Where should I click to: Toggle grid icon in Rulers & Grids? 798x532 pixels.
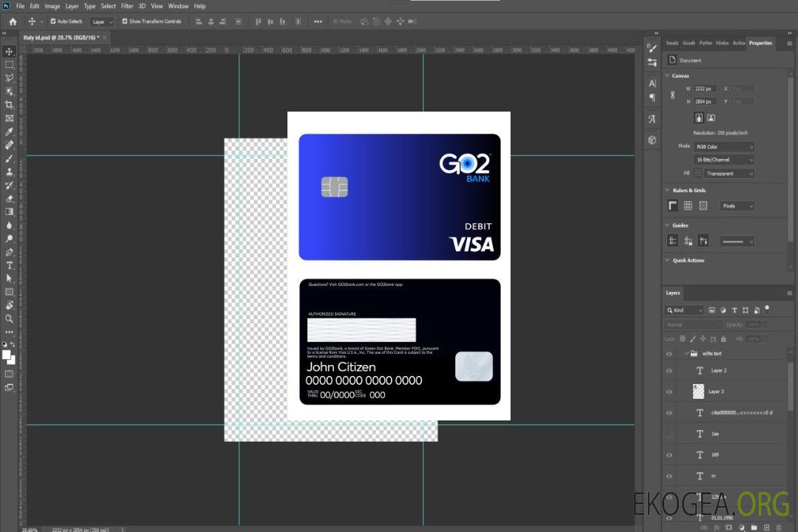click(688, 205)
